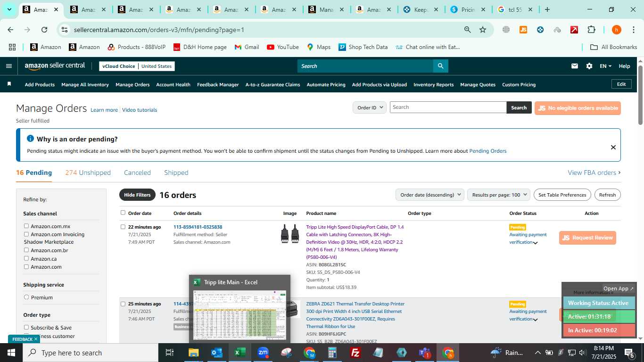Click the JS extension icon in the toolbar
The image size is (644, 362).
point(523,30)
